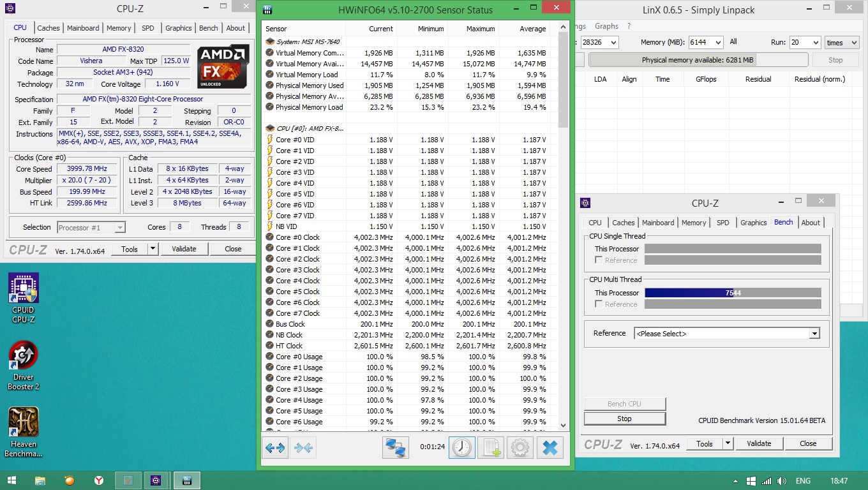
Task: Open the LinX Memory (MiB) 6144 dropdown
Action: (x=705, y=42)
